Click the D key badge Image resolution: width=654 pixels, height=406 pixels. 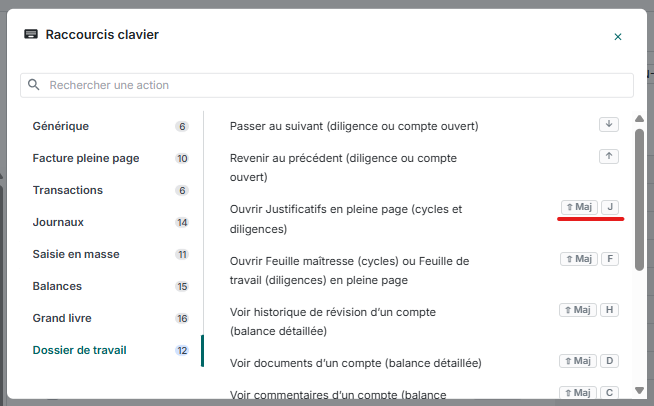[611, 361]
